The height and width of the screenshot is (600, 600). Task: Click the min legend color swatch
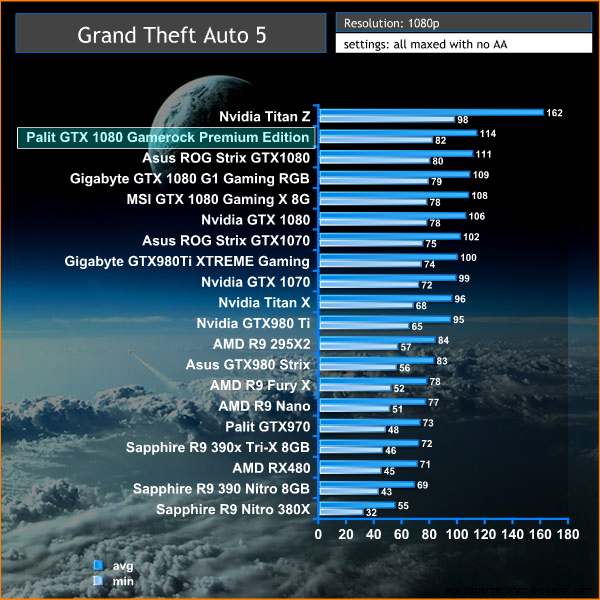98,581
